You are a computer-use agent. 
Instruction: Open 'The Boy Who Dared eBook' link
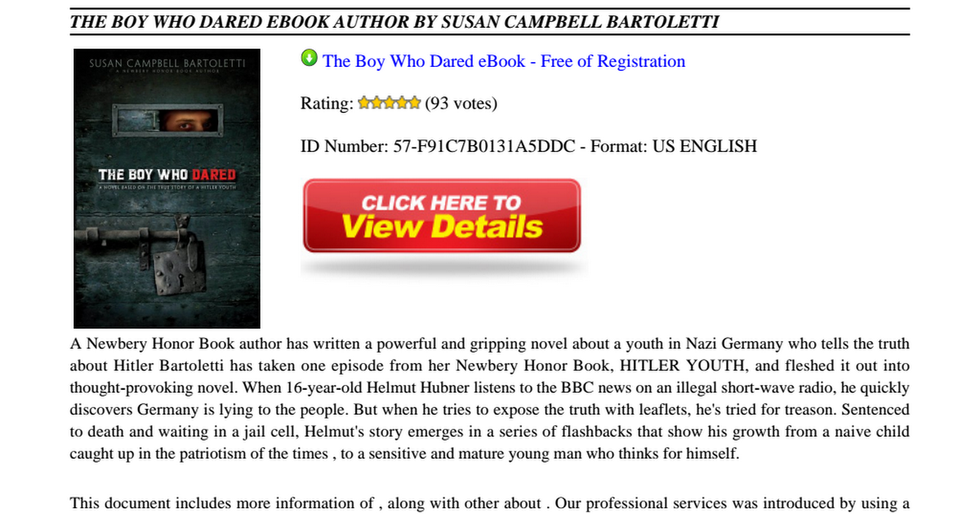click(504, 61)
